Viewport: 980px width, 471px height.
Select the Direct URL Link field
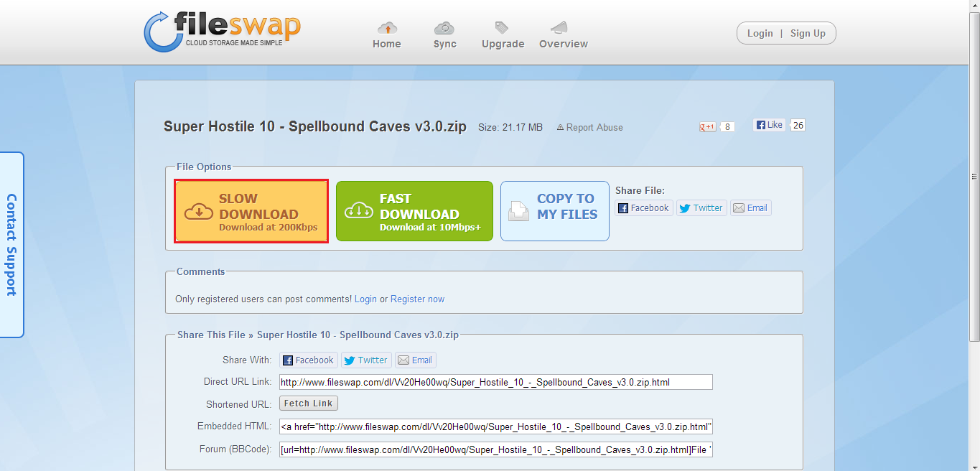coord(496,382)
